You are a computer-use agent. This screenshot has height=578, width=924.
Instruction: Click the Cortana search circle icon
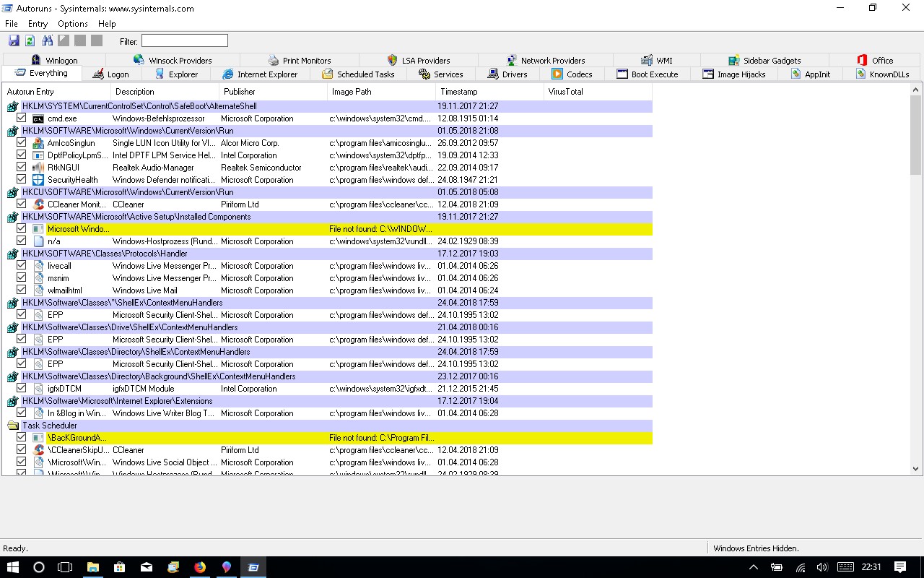[x=39, y=567]
